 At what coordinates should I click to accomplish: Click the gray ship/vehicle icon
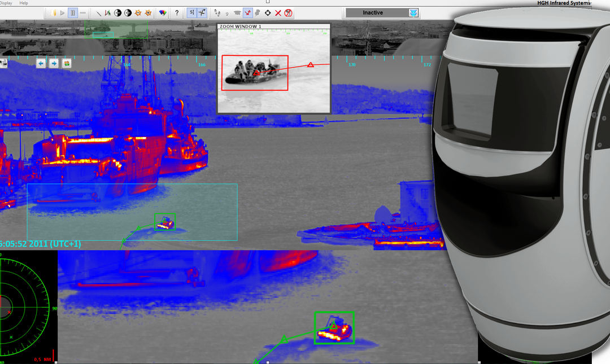pos(237,13)
